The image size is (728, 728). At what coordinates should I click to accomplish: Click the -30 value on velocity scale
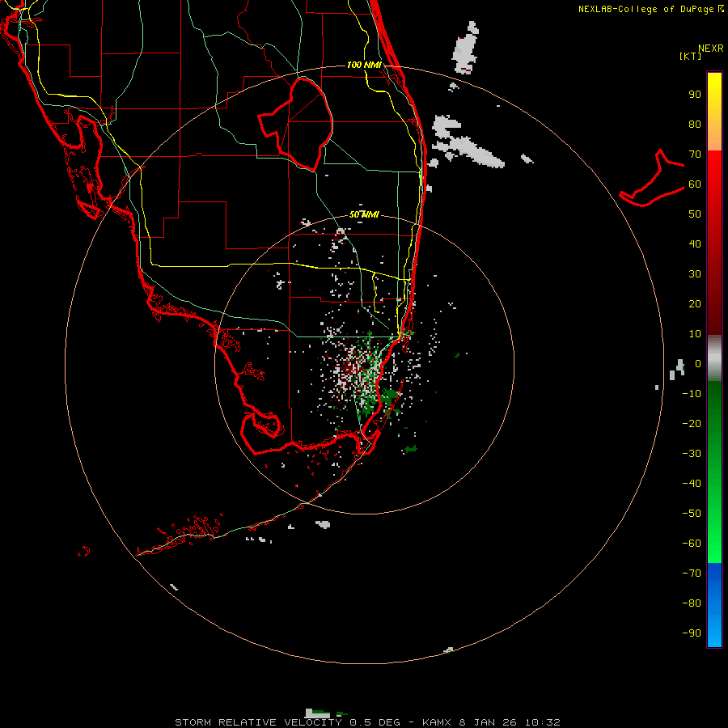click(692, 454)
